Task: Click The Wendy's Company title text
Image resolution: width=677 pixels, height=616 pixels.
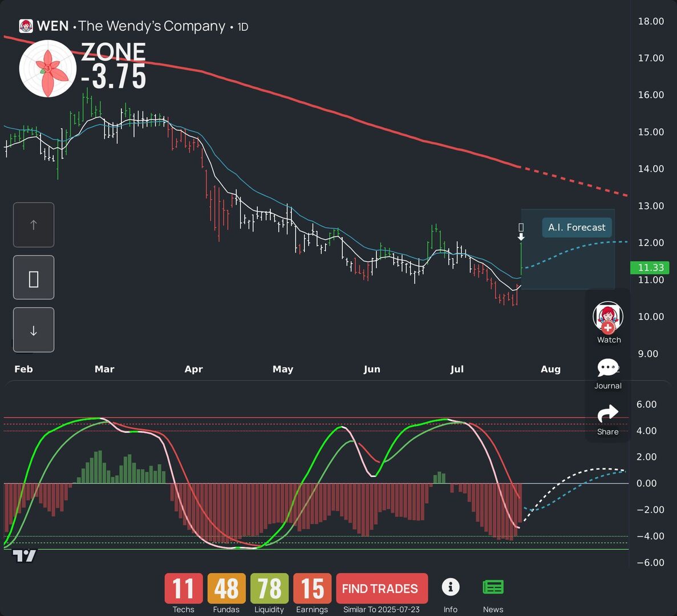Action: 152,26
